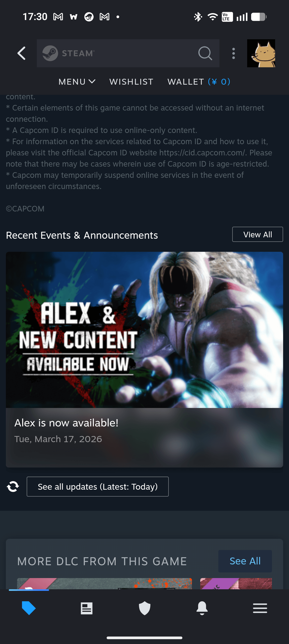
Task: Open 'Alex is now available!' announcement title
Action: (66, 423)
